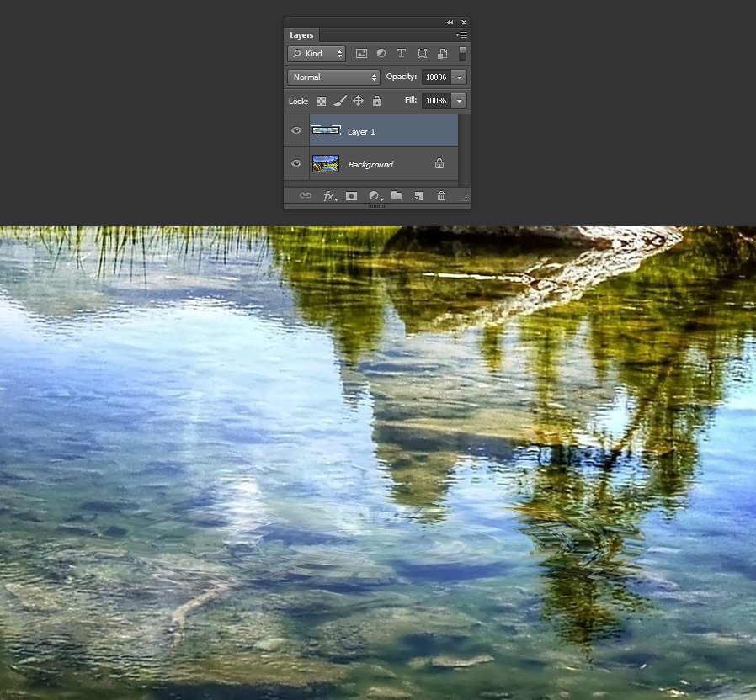The width and height of the screenshot is (756, 700).
Task: Lock all padlock icon
Action: (x=377, y=101)
